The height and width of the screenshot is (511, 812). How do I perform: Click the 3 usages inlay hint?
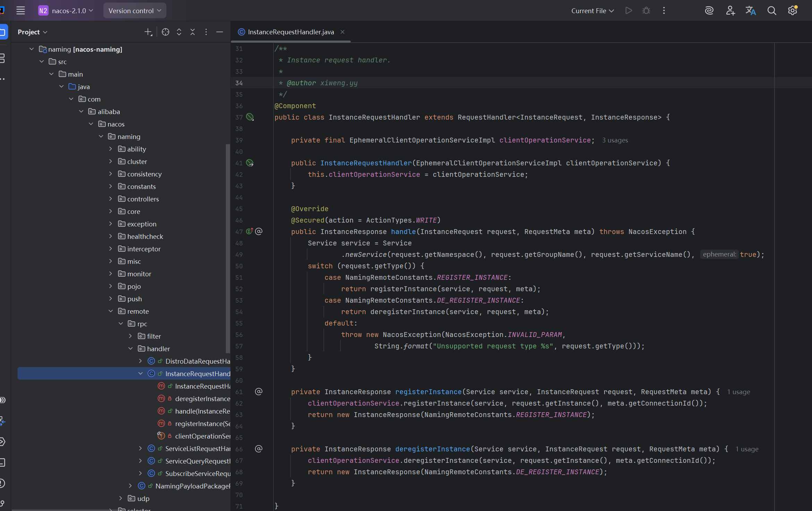click(615, 140)
